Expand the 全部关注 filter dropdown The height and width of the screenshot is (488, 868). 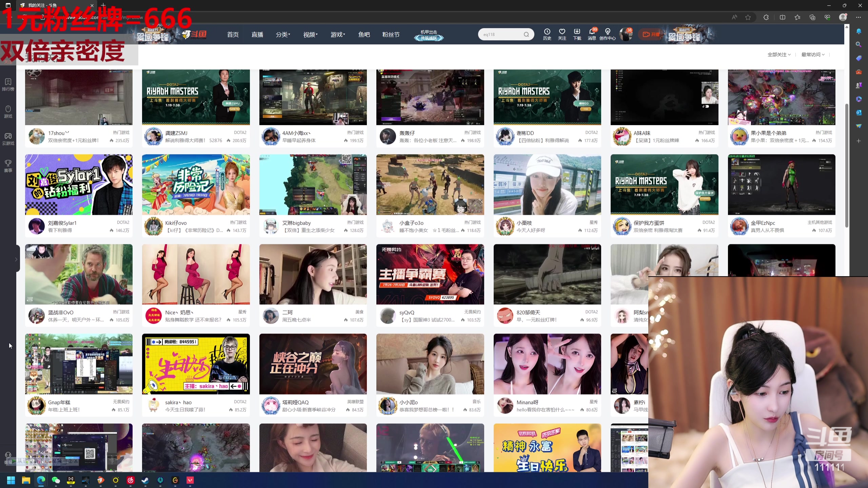click(x=779, y=55)
